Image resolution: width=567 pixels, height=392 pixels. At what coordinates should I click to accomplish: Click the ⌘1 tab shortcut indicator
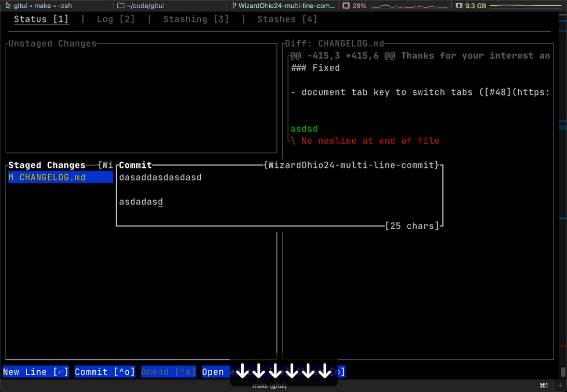coord(544,385)
